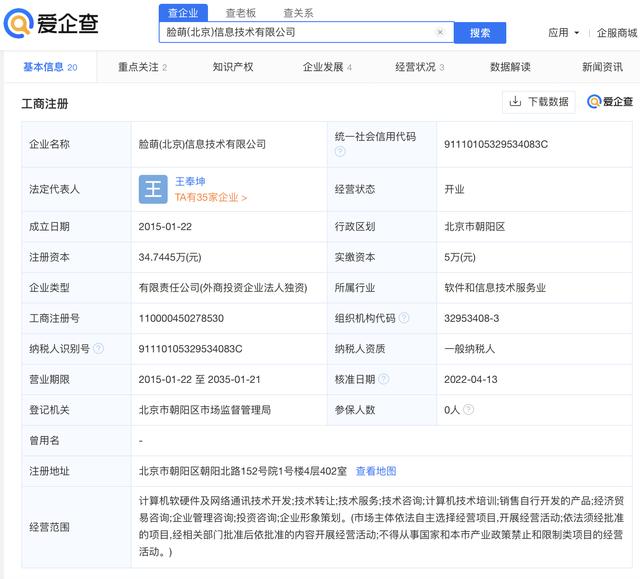Screen dimensions: 640x579
Task: Open the 企服商城 link
Action: (x=617, y=33)
